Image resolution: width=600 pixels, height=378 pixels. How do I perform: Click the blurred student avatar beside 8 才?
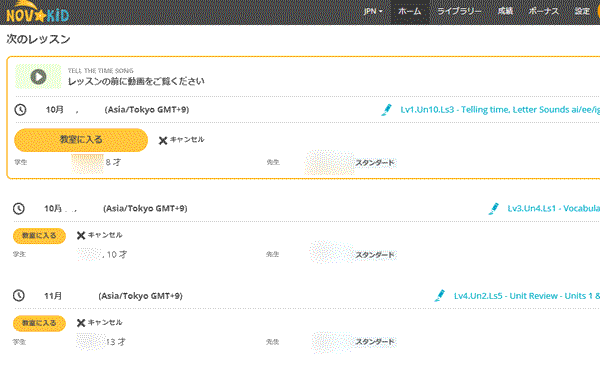(87, 163)
